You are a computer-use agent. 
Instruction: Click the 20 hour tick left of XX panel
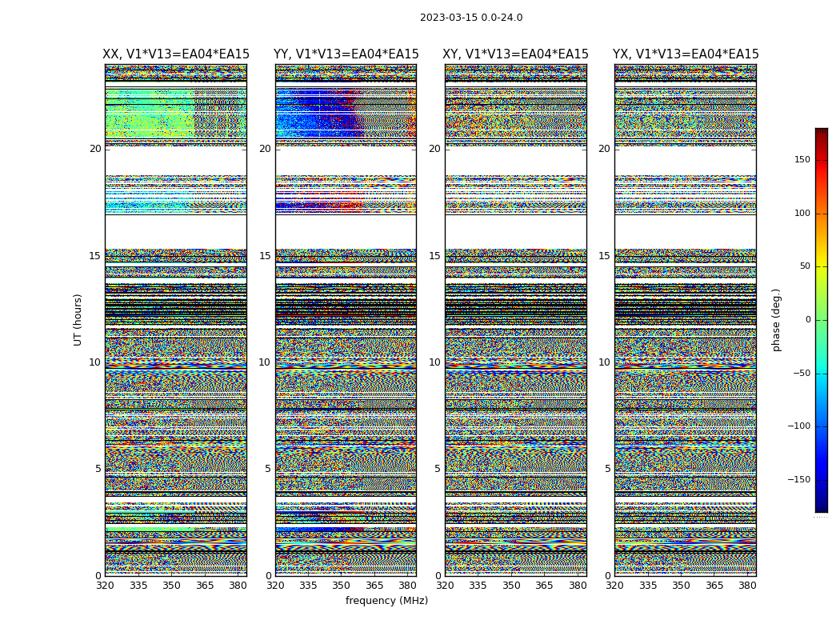click(x=95, y=149)
